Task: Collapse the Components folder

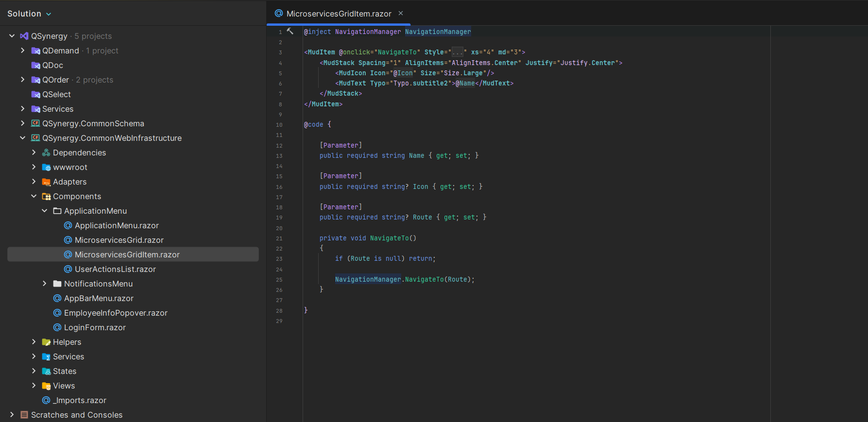Action: coord(34,196)
